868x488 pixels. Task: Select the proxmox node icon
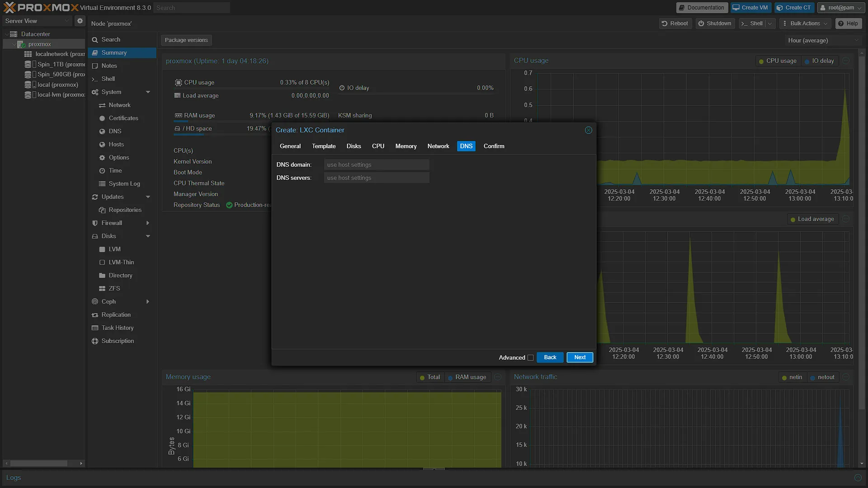21,44
